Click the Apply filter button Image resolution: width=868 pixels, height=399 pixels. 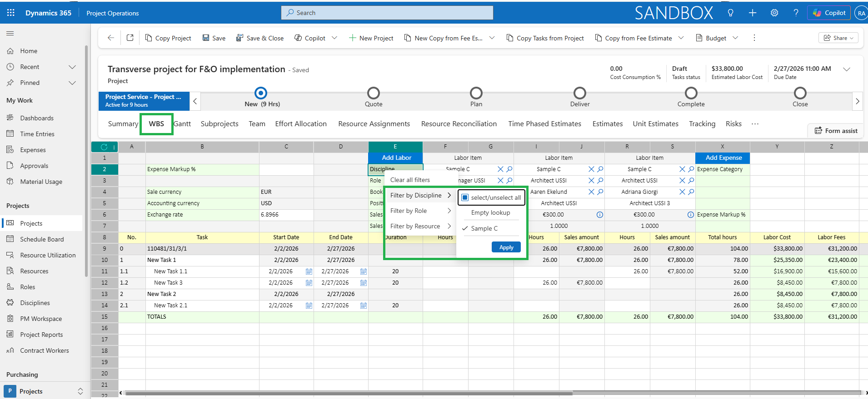[x=506, y=247]
